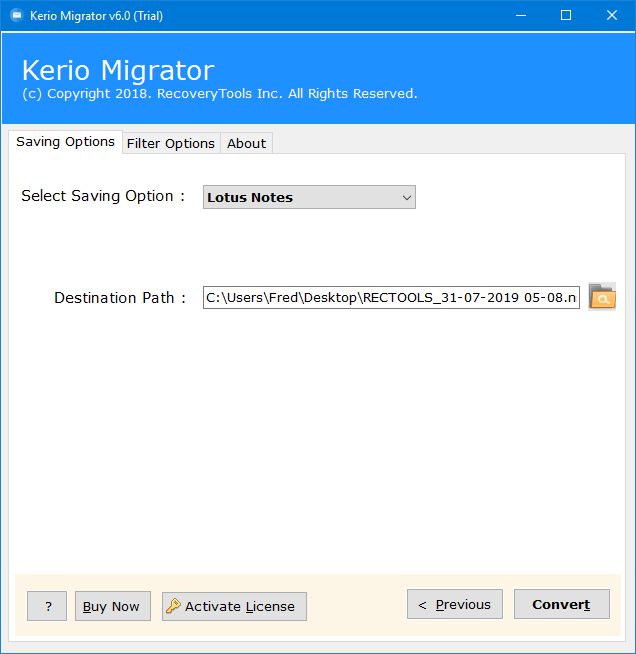The height and width of the screenshot is (654, 636).
Task: Click the question mark help button
Action: click(47, 606)
